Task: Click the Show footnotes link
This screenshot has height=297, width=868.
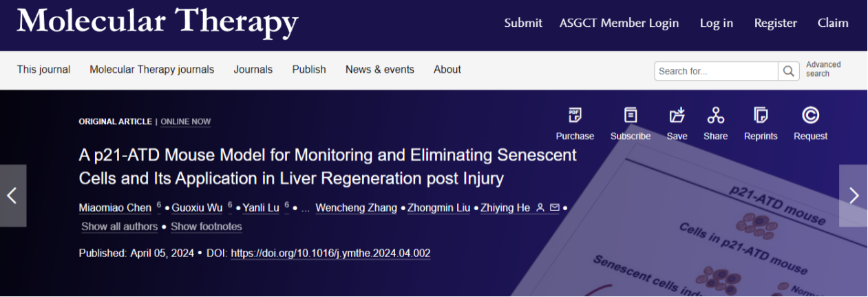Action: [206, 227]
